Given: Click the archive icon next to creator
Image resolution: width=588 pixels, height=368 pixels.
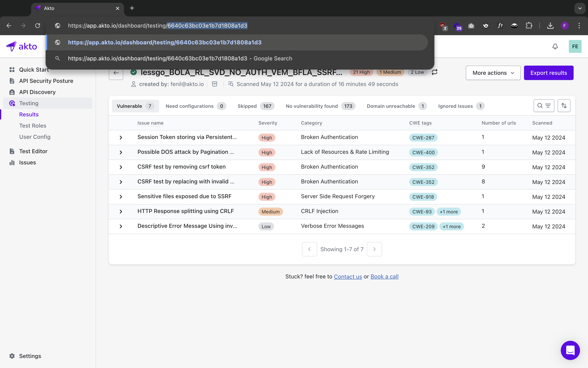Looking at the screenshot, I should (214, 84).
